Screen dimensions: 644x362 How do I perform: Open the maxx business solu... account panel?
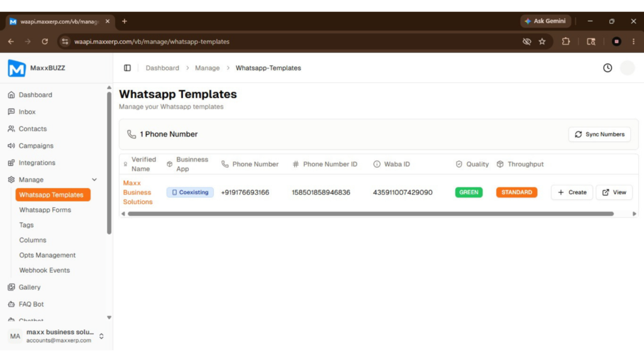pos(56,336)
